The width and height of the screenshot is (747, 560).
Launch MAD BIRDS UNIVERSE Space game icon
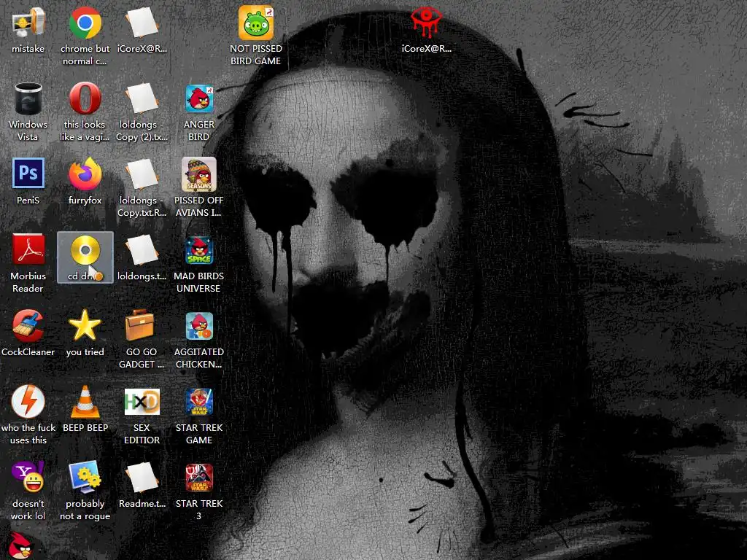point(199,251)
